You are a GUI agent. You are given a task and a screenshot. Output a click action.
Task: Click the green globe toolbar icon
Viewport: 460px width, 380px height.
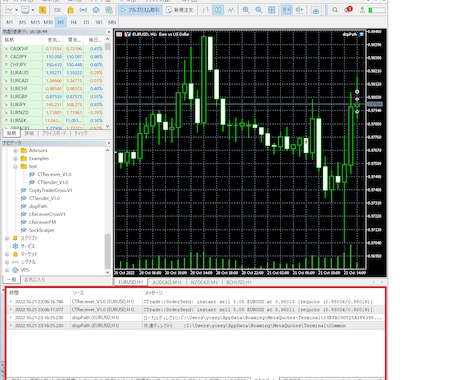(x=109, y=10)
